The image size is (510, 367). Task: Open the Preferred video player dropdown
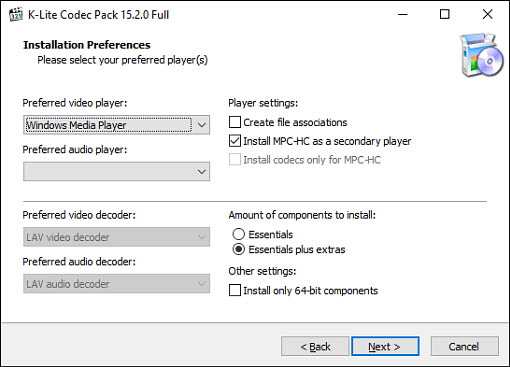(x=116, y=125)
